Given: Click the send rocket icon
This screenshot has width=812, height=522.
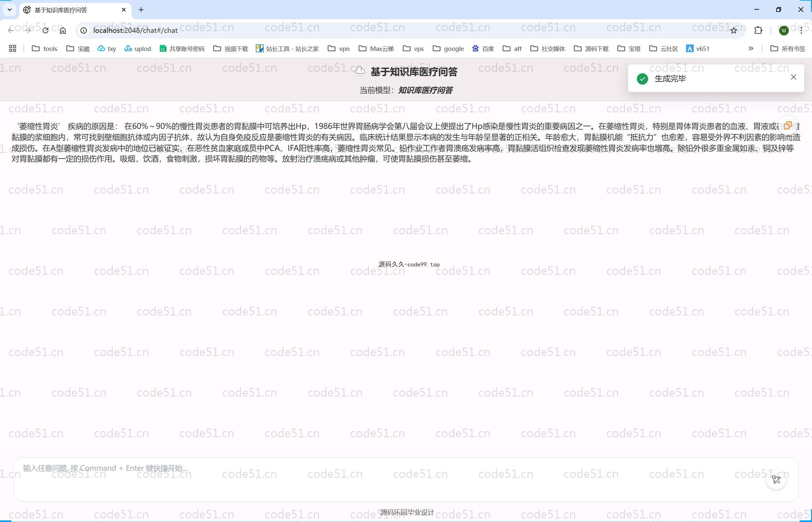Looking at the screenshot, I should (x=776, y=479).
